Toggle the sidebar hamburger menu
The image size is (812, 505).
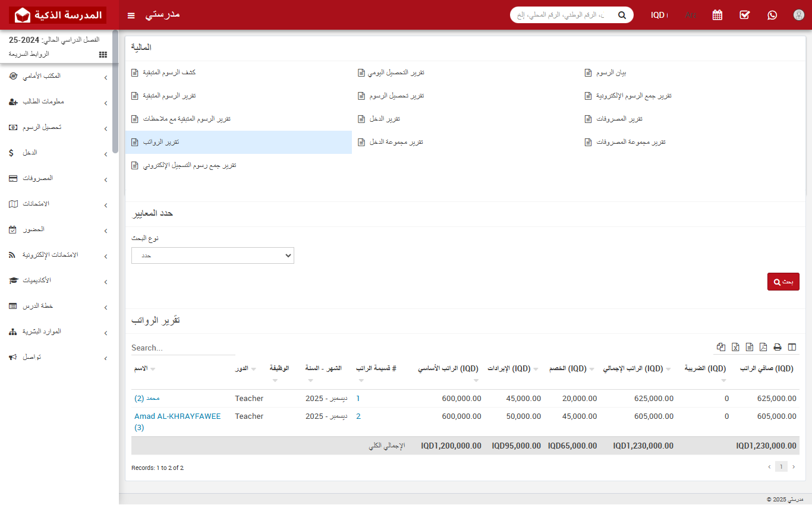point(131,15)
